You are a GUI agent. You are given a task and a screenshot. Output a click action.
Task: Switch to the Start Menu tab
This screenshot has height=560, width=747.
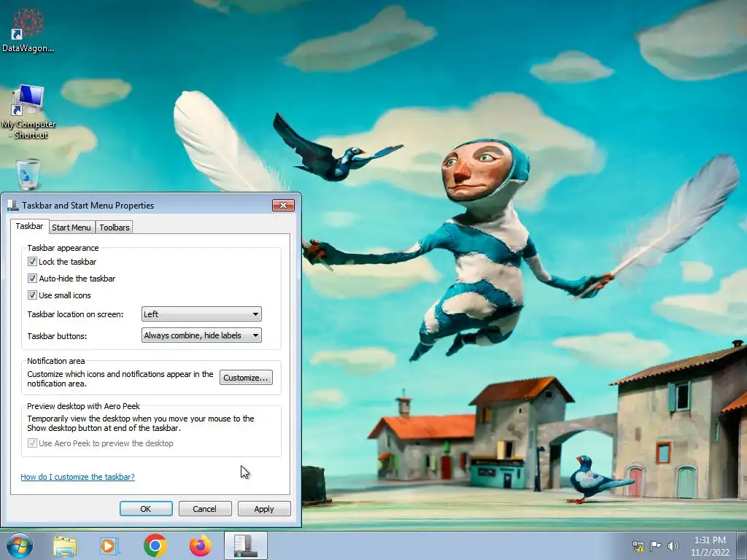71,227
